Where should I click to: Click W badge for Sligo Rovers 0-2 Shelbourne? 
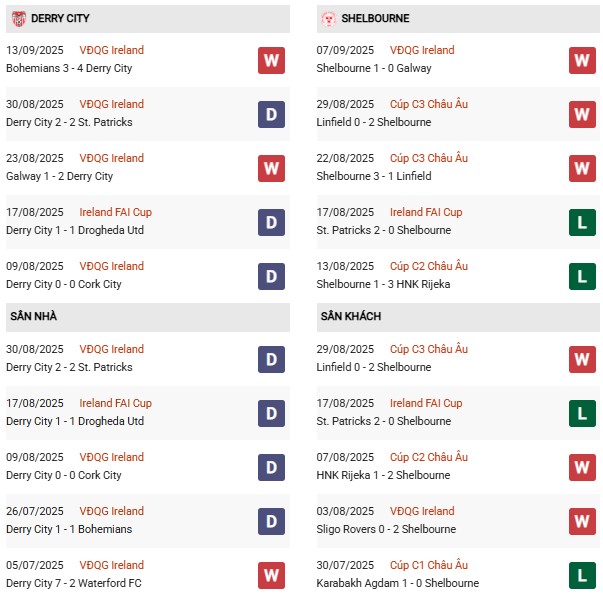[582, 522]
